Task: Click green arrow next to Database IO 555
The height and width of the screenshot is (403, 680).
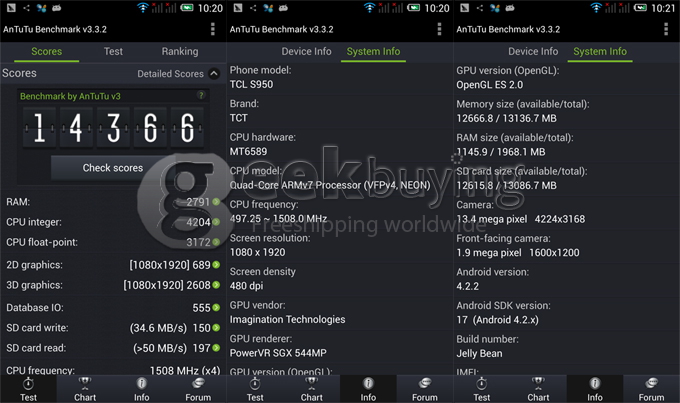Action: coord(216,308)
